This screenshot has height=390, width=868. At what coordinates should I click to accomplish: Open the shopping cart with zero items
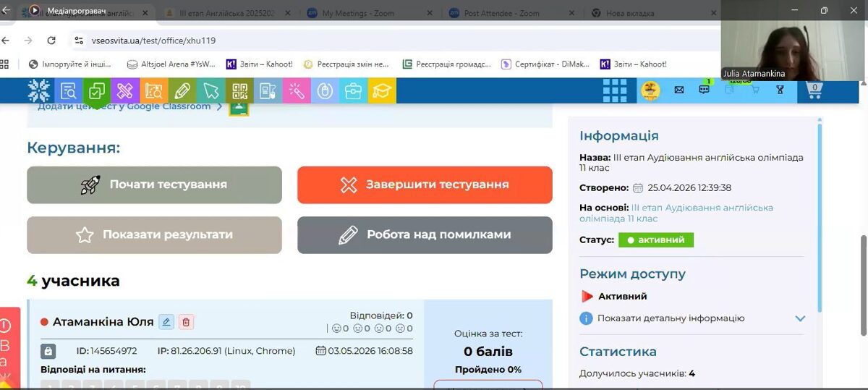[814, 90]
